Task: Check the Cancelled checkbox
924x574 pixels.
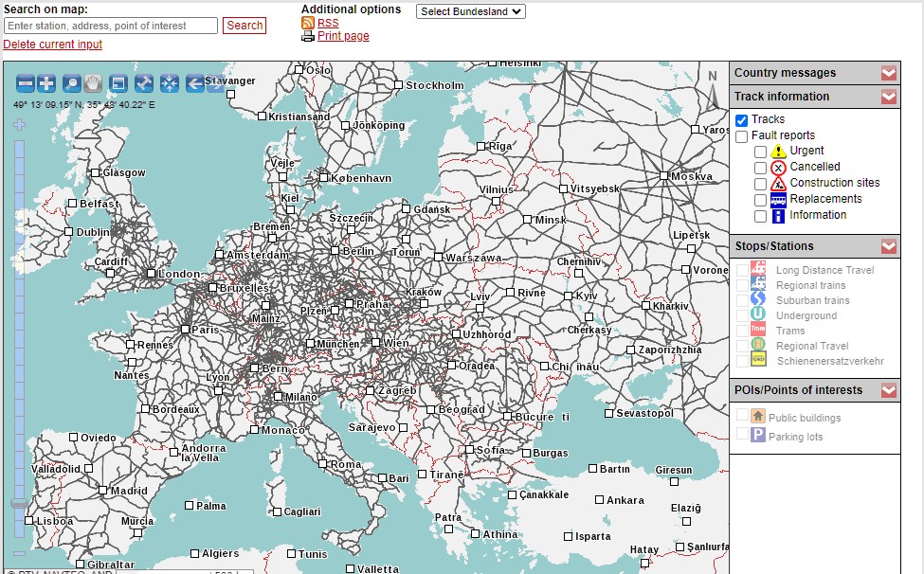Action: [761, 167]
